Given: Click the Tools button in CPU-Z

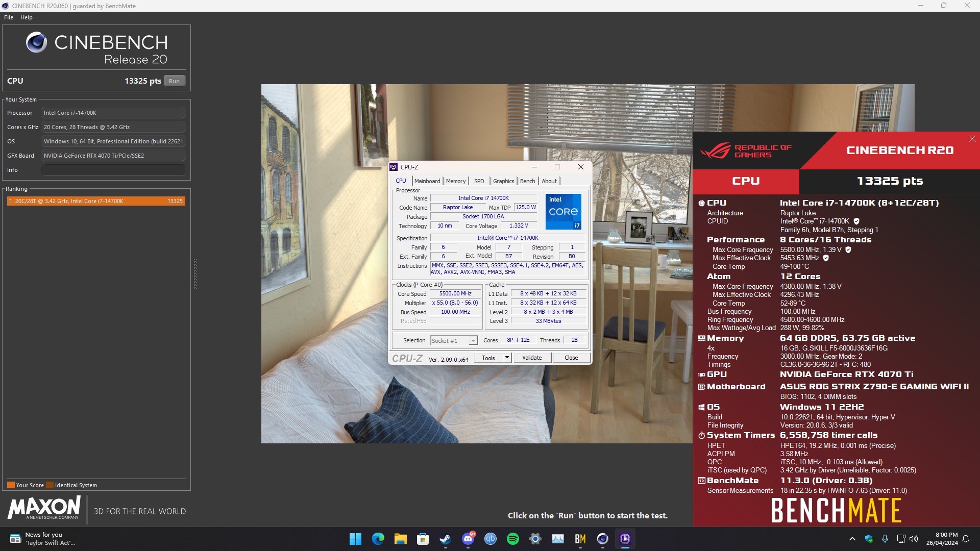Looking at the screenshot, I should coord(488,358).
